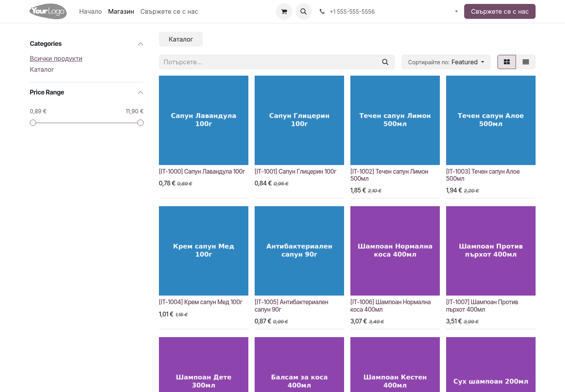Screen dimensions: 565x392
Task: Click [IT-1003] Течен сапун Алое title
Action: pos(483,175)
